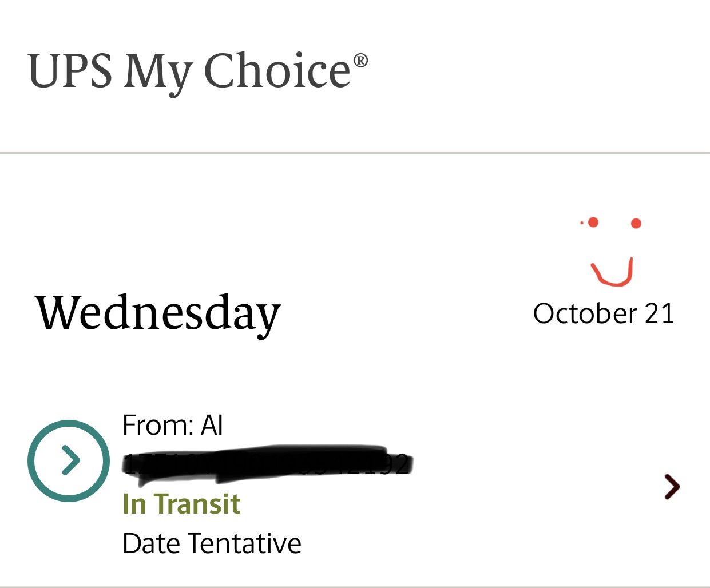Click the right red eye dot

coord(636,223)
